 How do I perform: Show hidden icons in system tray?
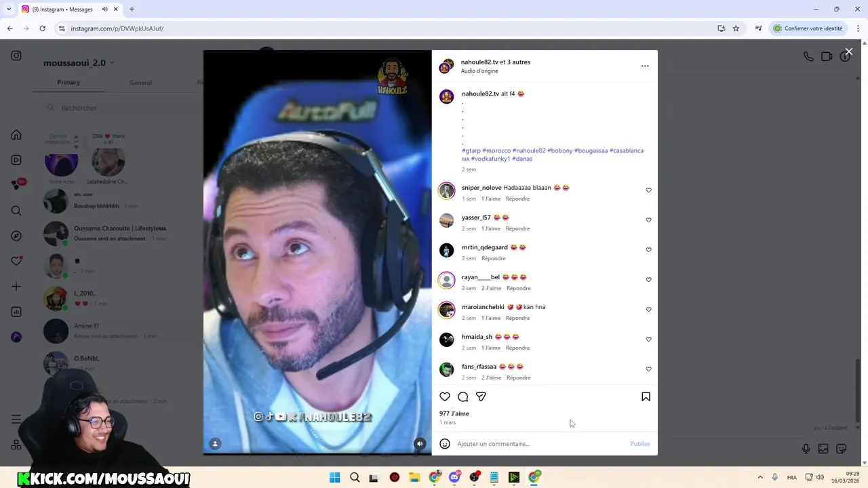coord(759,477)
